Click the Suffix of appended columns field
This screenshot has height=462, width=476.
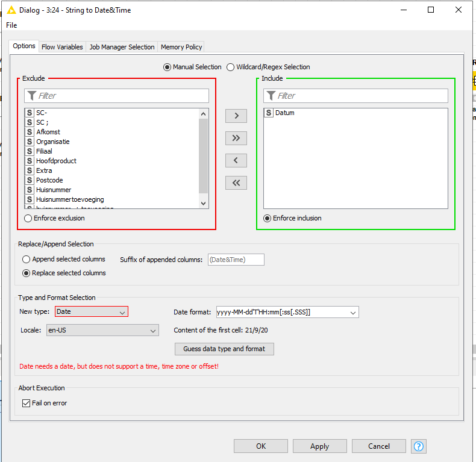(236, 260)
